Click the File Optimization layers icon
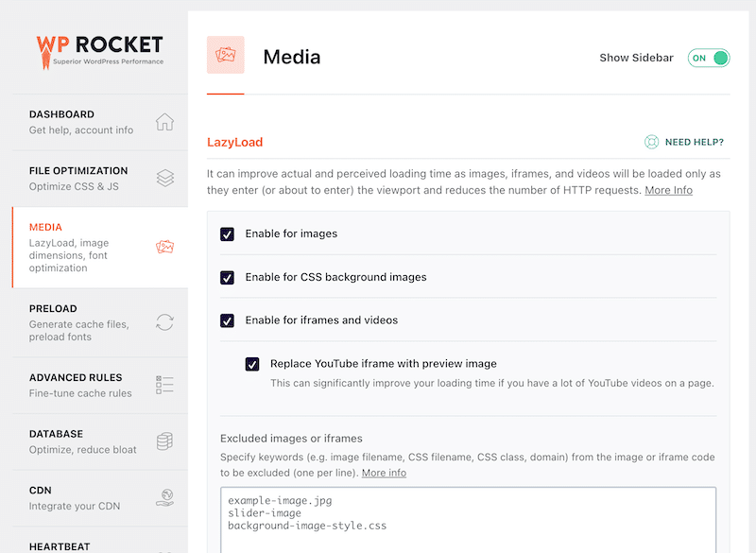This screenshot has height=553, width=756. pyautogui.click(x=164, y=179)
